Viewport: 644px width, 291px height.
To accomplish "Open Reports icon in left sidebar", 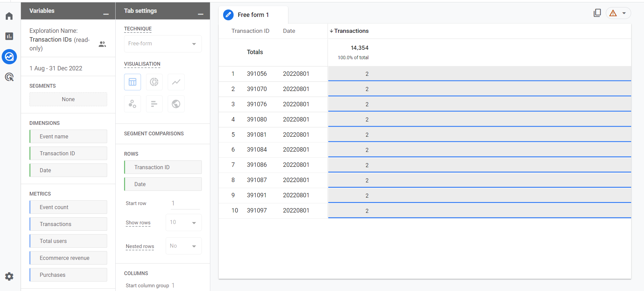I will [9, 36].
